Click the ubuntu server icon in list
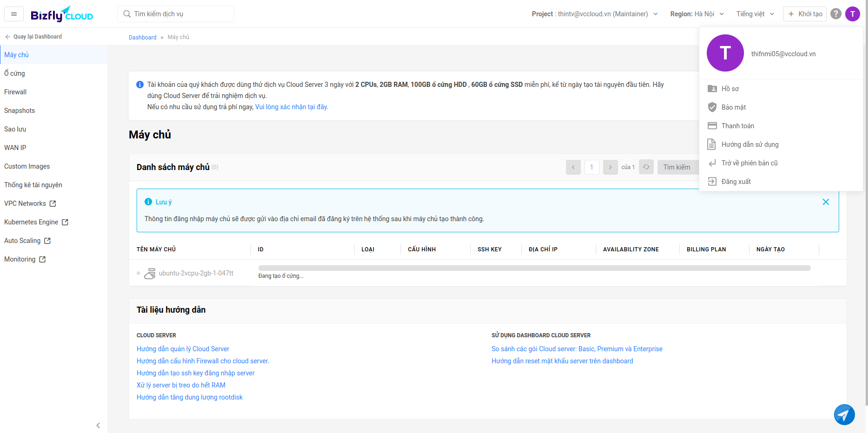The image size is (868, 433). point(150,274)
